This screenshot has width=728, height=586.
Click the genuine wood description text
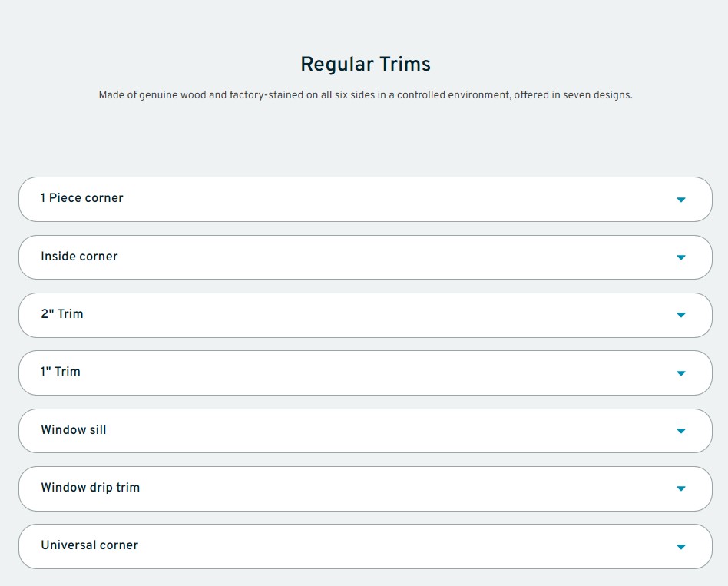[366, 96]
